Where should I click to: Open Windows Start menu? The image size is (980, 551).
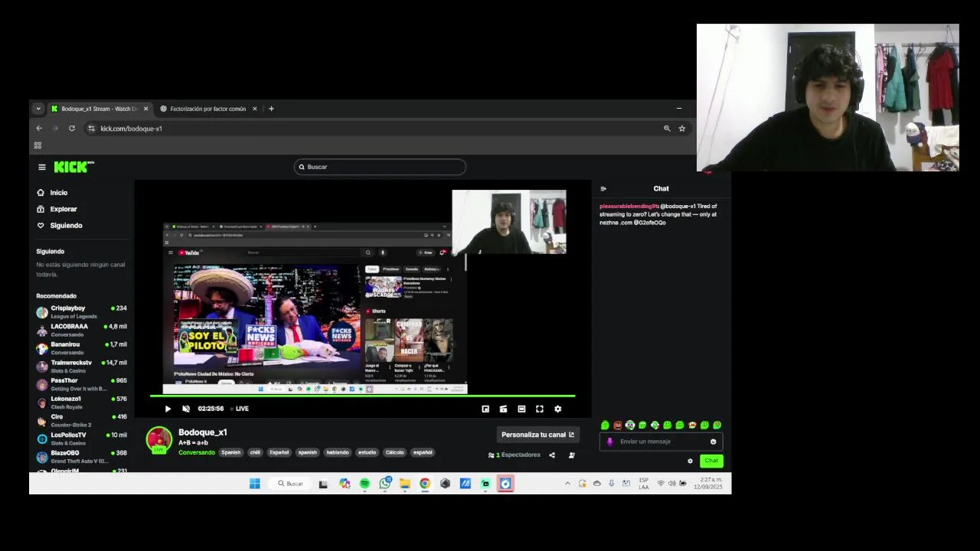255,484
